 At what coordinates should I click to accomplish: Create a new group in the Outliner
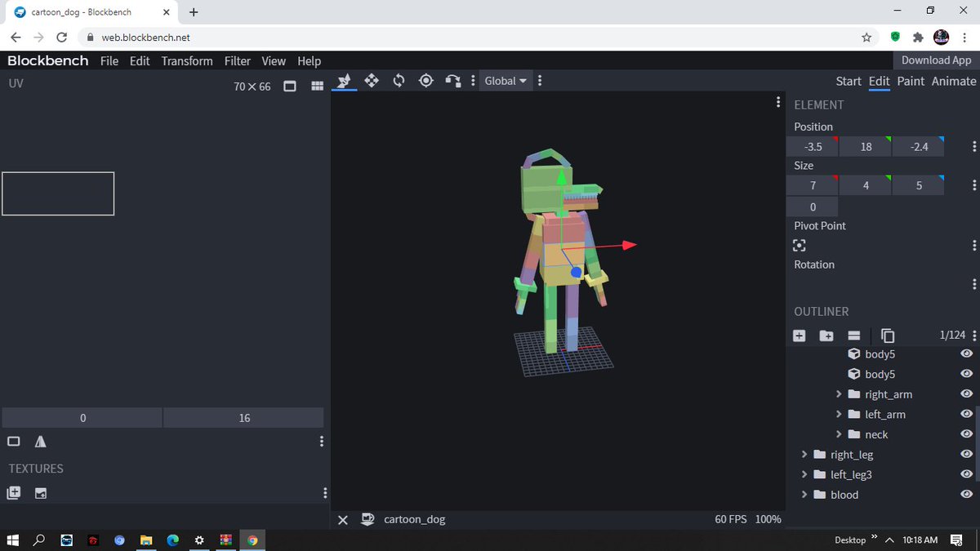pyautogui.click(x=826, y=335)
